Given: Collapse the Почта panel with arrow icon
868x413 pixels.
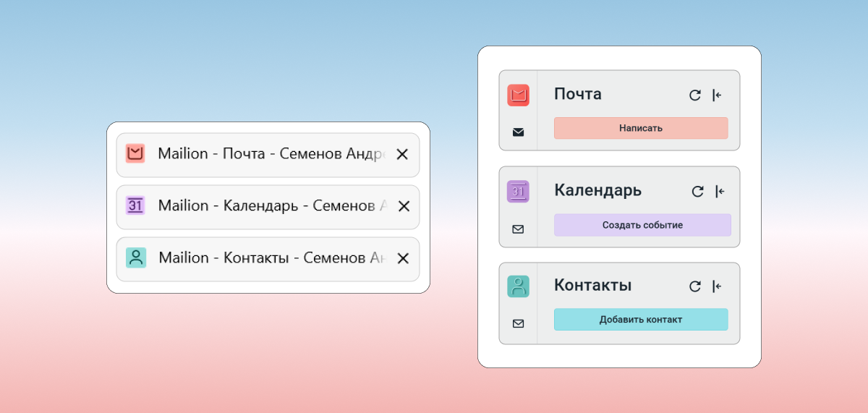Looking at the screenshot, I should tap(717, 95).
